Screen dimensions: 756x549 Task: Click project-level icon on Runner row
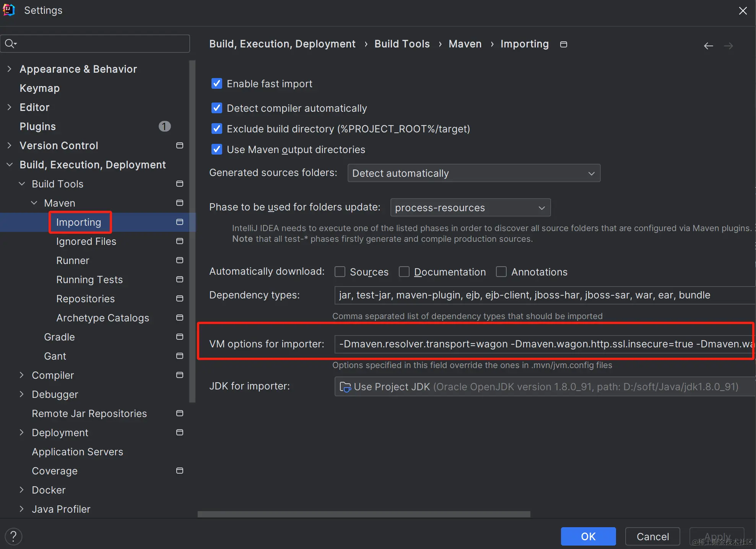(179, 260)
